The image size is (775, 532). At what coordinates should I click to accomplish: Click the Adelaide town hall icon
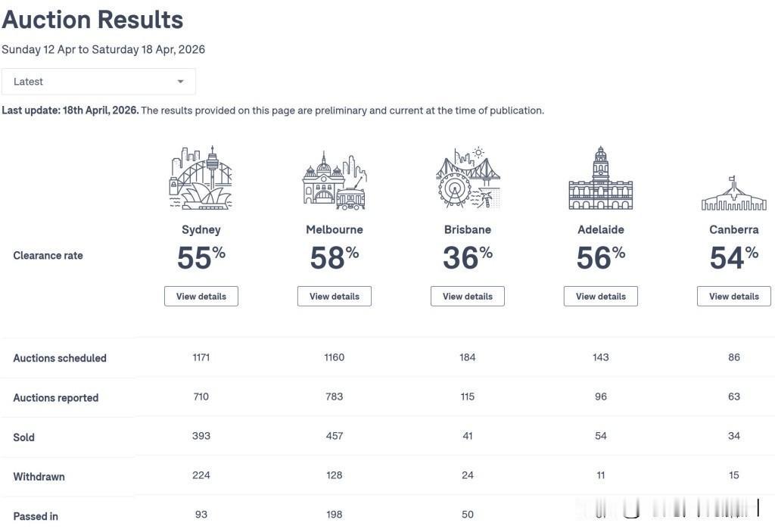(x=600, y=179)
